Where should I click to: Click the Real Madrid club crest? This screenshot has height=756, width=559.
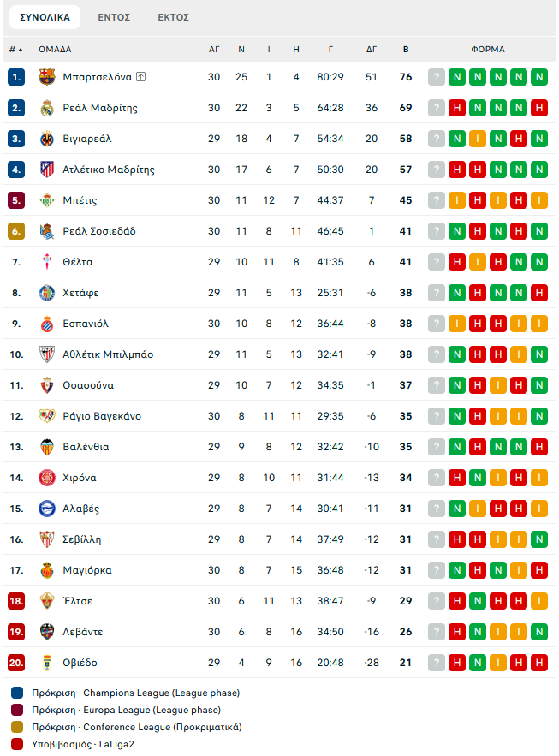47,108
